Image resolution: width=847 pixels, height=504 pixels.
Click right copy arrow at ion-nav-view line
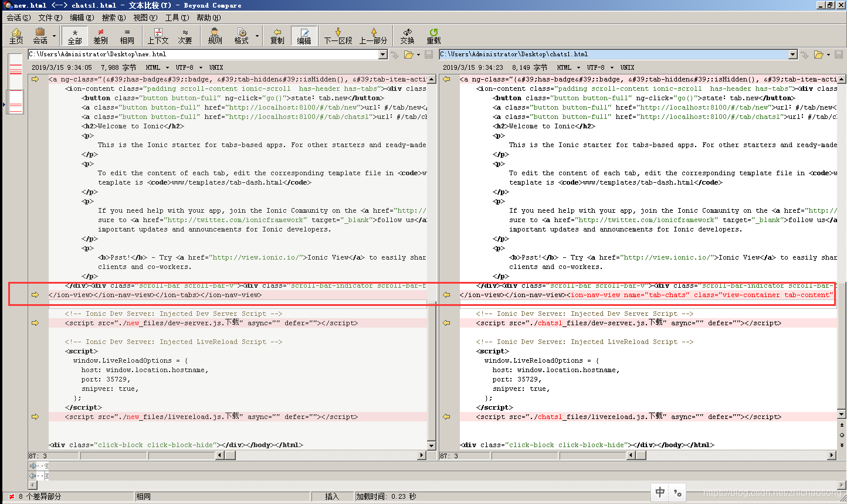[446, 295]
